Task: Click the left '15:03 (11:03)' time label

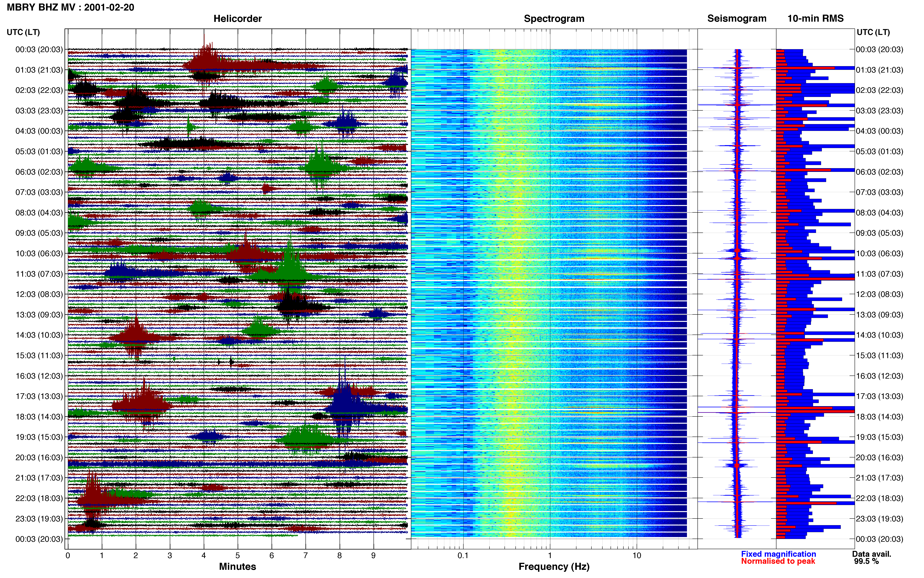Action: [x=39, y=355]
